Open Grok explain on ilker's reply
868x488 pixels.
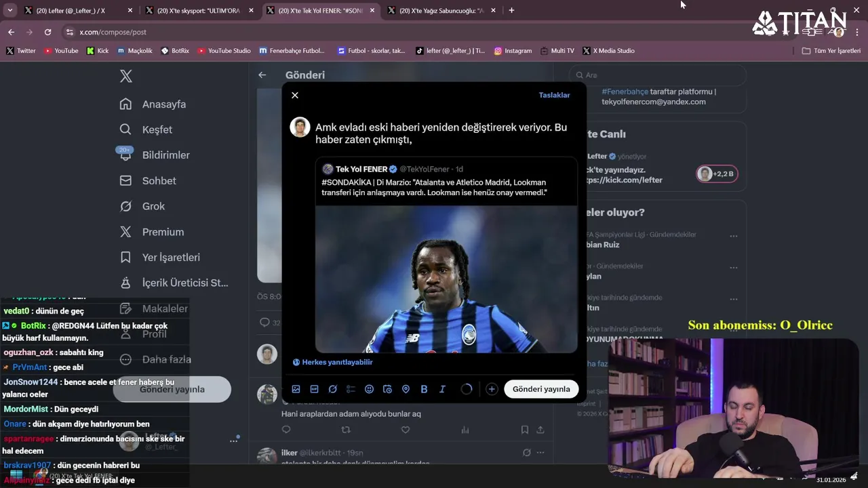pos(527,453)
